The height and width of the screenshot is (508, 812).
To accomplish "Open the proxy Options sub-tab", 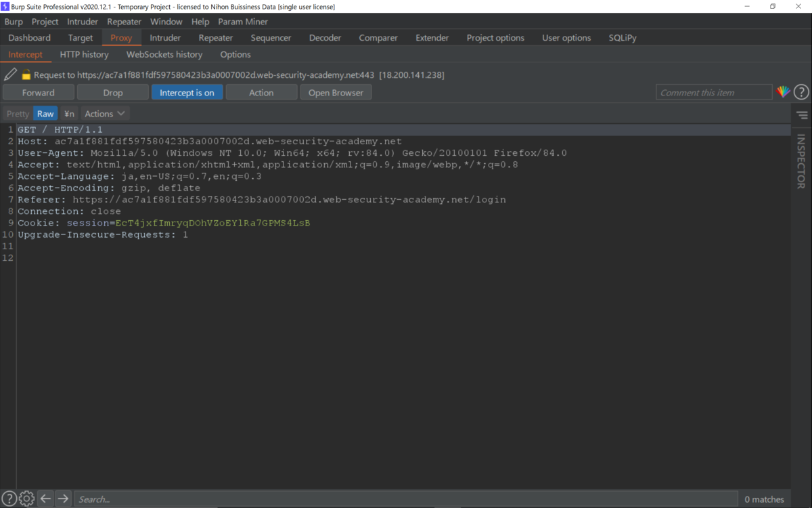I will (x=235, y=54).
